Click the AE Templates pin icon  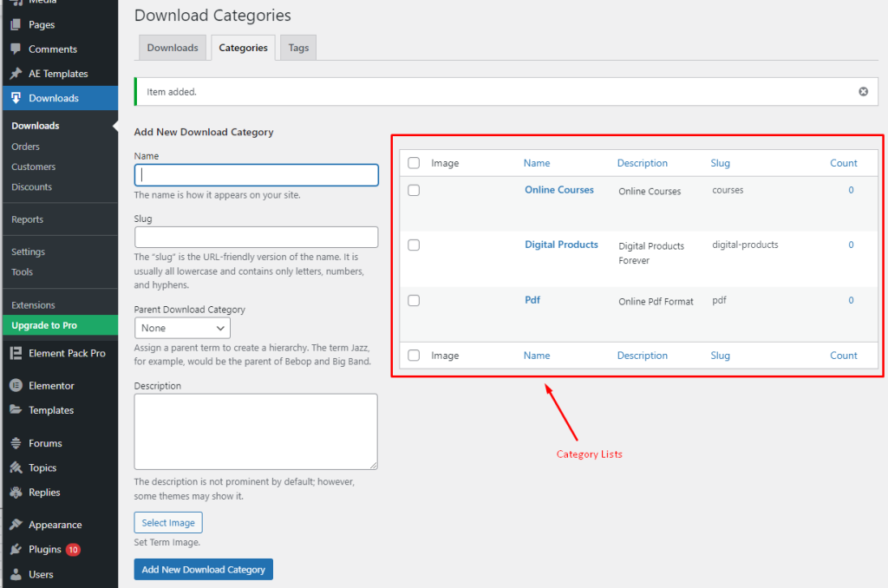pyautogui.click(x=16, y=73)
